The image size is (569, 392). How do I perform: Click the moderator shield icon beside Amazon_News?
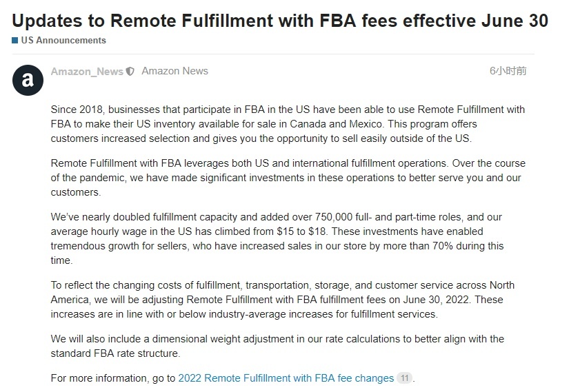point(130,72)
